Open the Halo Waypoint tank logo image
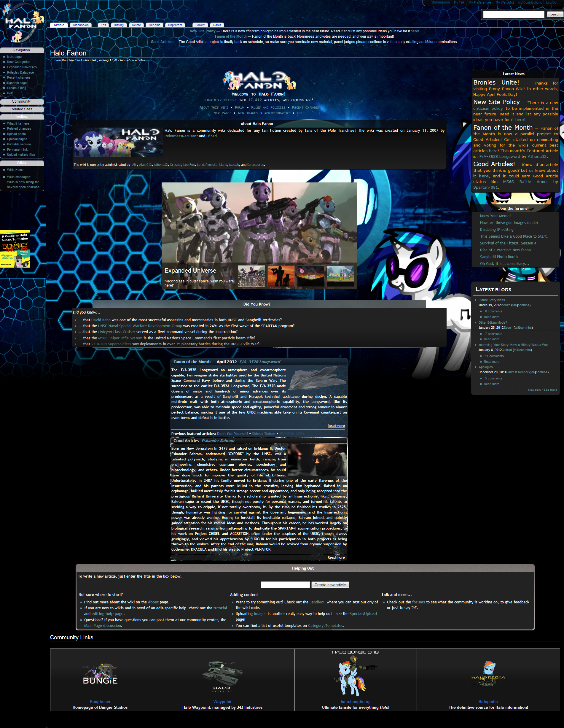 (x=222, y=676)
